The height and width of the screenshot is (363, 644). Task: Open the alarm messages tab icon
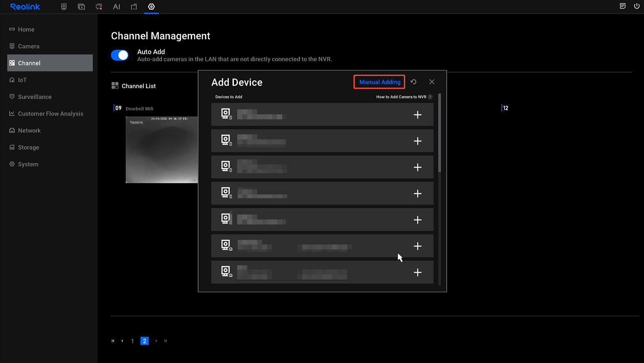[x=99, y=7]
